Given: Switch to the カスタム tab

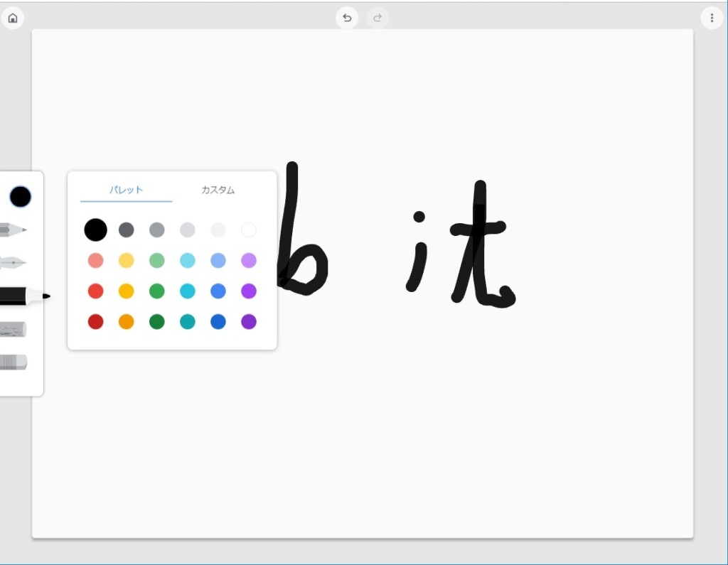Looking at the screenshot, I should point(218,190).
